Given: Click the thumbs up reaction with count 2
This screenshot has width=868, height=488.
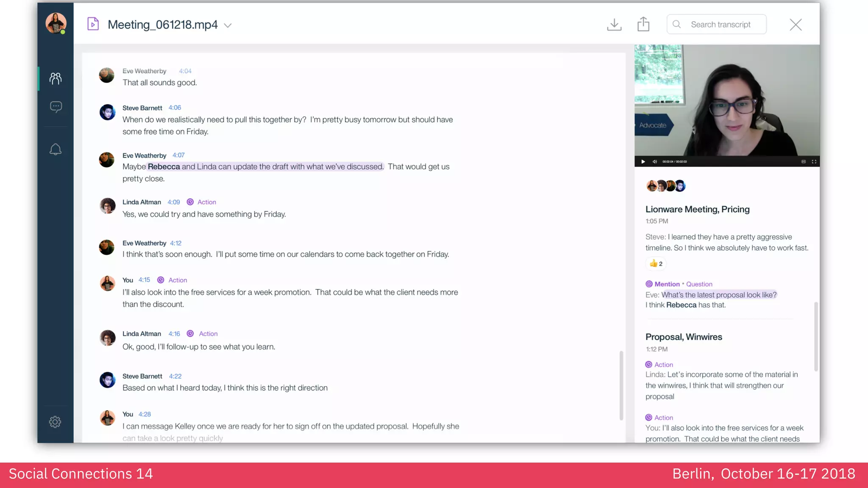Looking at the screenshot, I should 656,263.
